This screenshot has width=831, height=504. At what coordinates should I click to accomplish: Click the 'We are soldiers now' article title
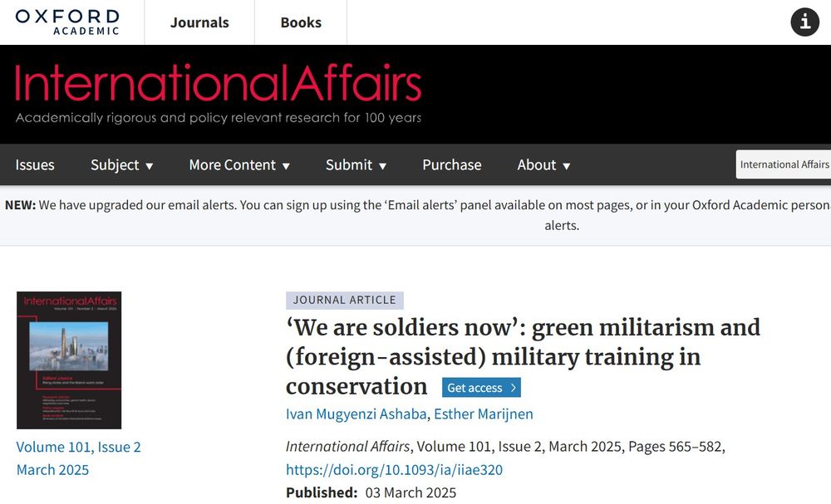coord(523,356)
